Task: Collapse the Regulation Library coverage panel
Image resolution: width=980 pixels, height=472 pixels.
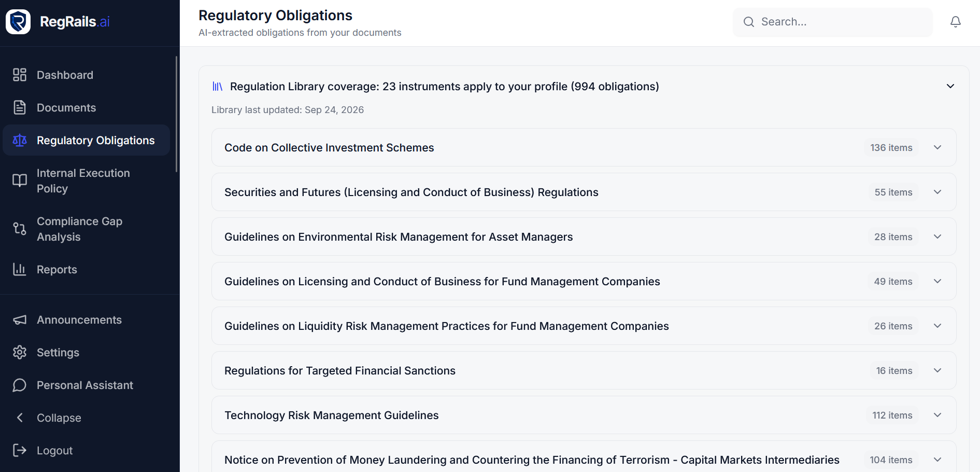Action: pyautogui.click(x=950, y=86)
